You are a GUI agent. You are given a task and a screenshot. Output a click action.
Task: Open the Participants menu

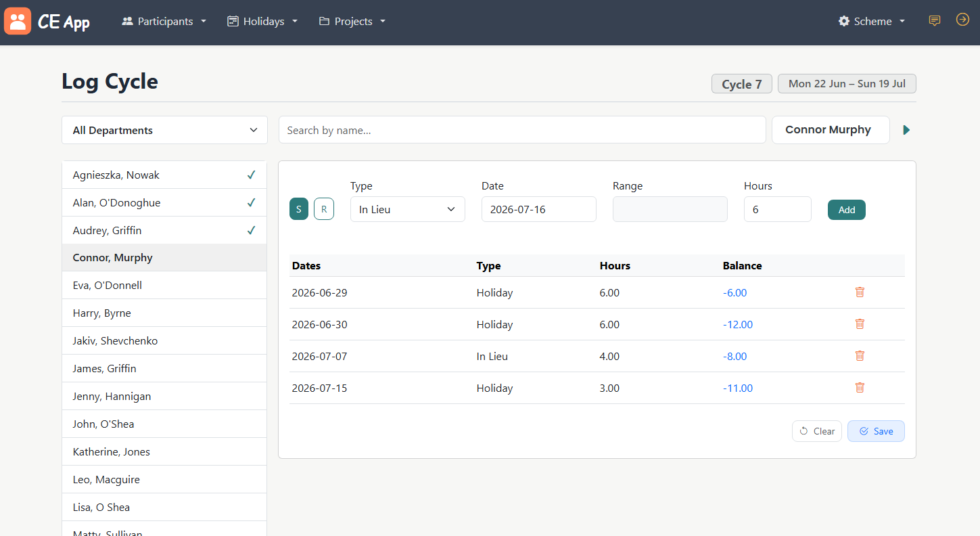pos(164,22)
